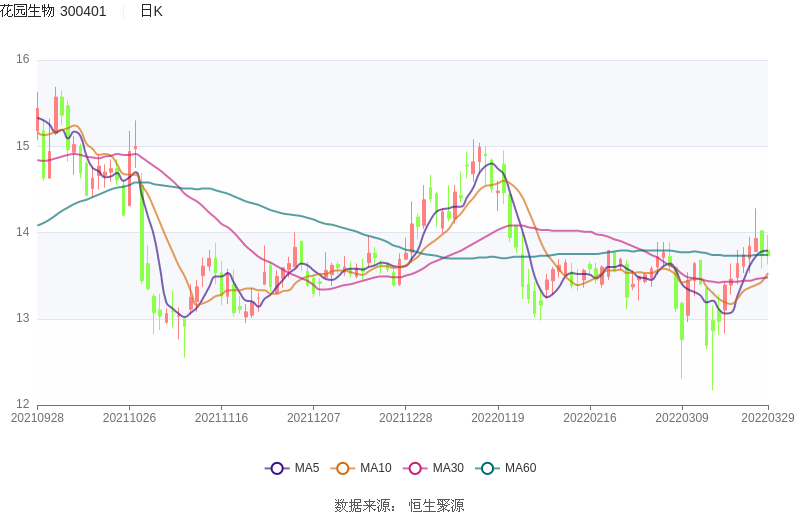Click the 16 price label on y-axis
Screen dimensions: 800x517
pos(22,60)
